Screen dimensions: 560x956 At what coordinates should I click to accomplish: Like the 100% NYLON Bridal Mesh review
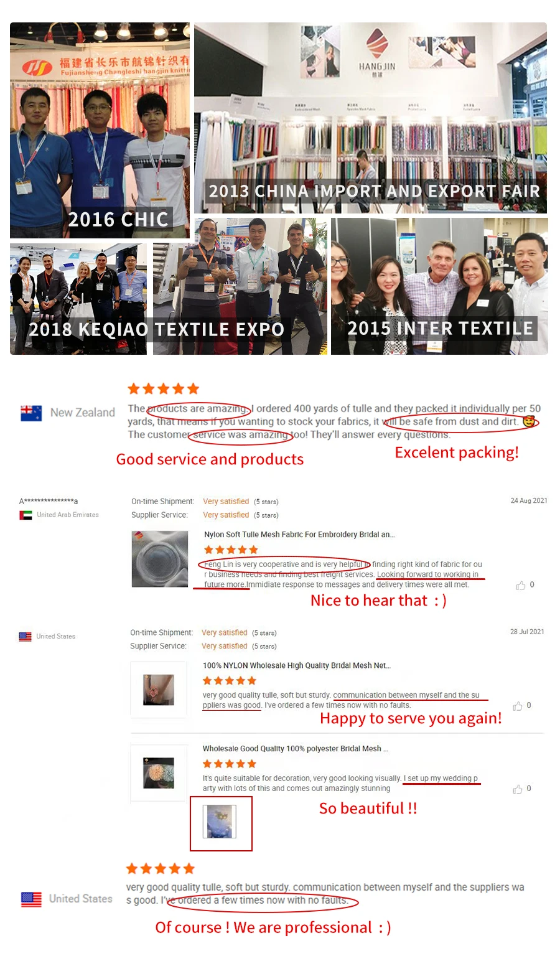pyautogui.click(x=518, y=706)
